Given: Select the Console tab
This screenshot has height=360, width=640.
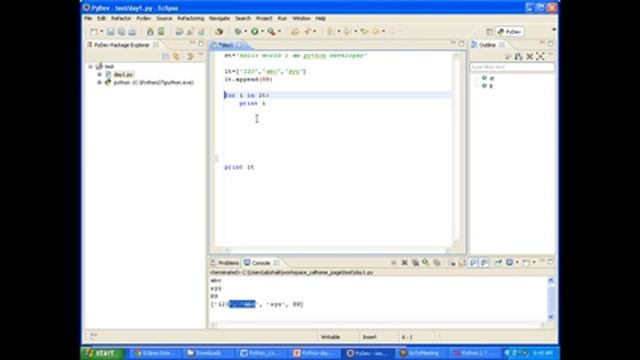Looking at the screenshot, I should pos(258,263).
